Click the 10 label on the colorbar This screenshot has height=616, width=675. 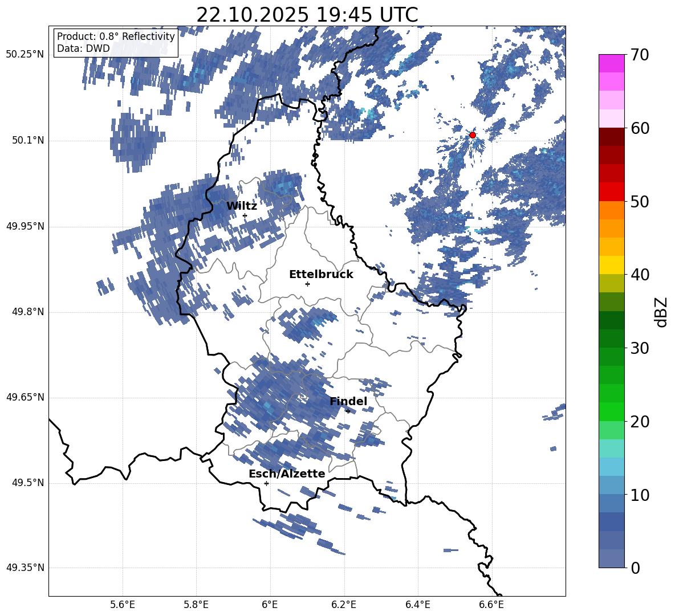[640, 495]
